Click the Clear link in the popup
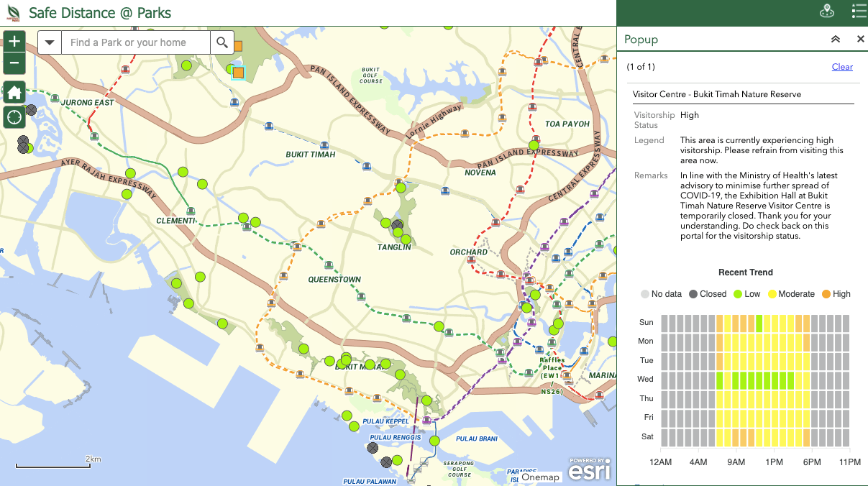Image resolution: width=868 pixels, height=486 pixels. [842, 67]
